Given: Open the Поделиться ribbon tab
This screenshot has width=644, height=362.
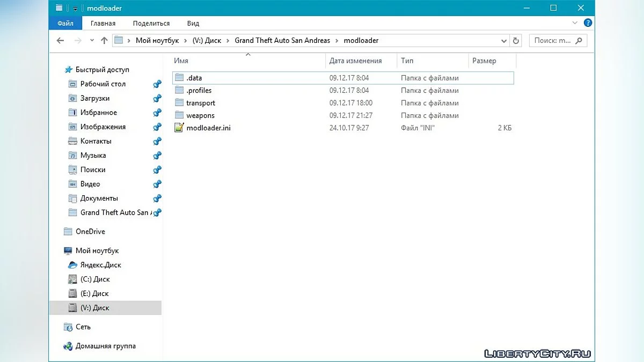Looking at the screenshot, I should point(151,23).
